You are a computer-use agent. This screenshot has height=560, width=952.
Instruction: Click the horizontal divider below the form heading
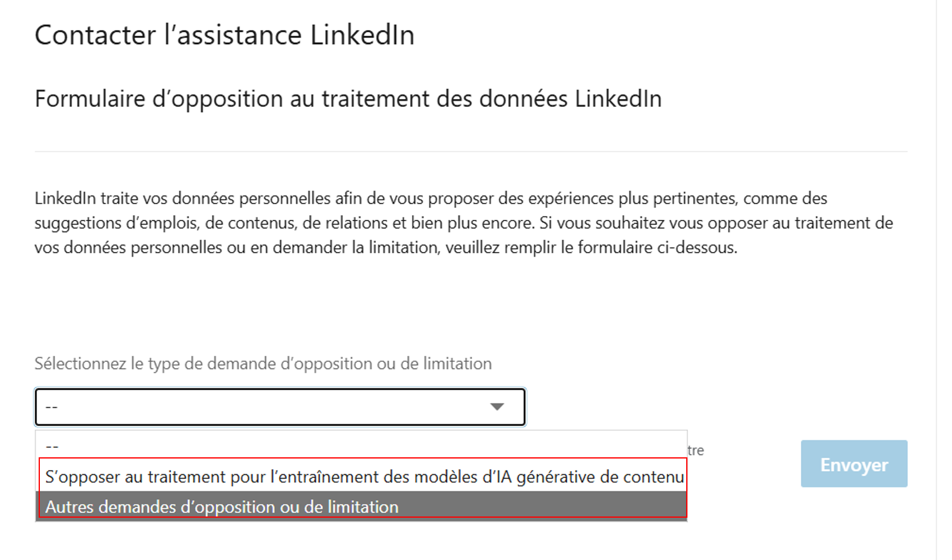[x=471, y=152]
